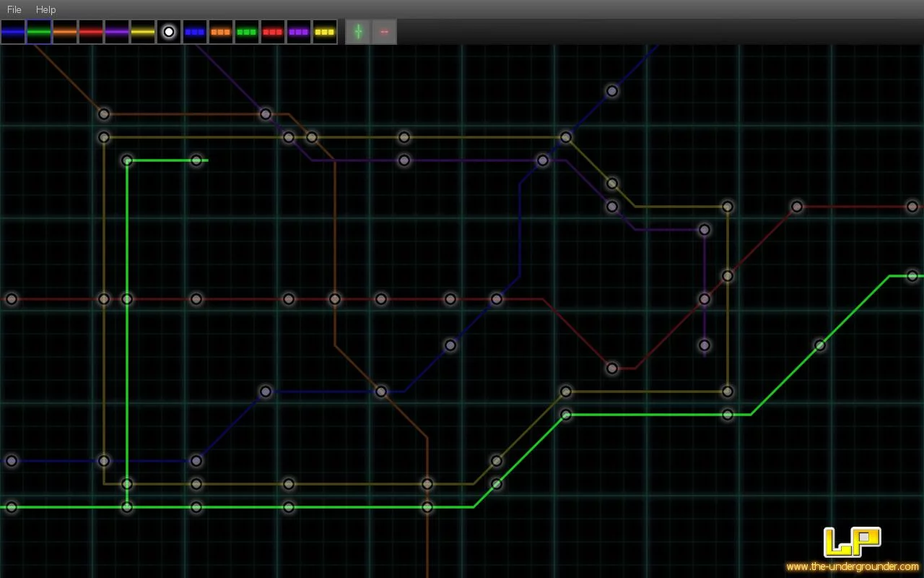Select the green dashed segment tool
Image resolution: width=924 pixels, height=578 pixels.
247,32
